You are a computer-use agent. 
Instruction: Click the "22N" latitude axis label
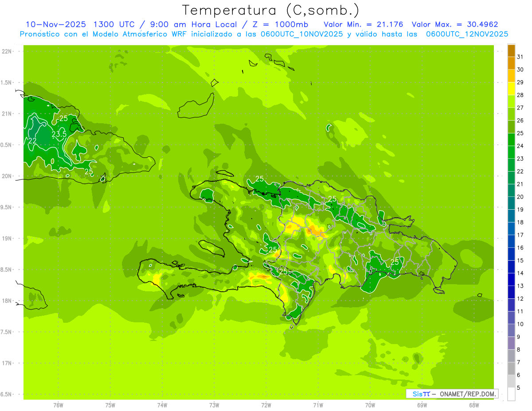[8, 51]
